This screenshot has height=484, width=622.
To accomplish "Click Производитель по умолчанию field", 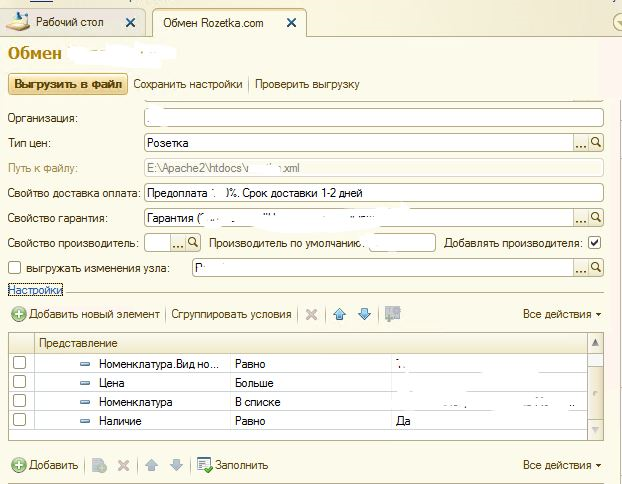I will click(402, 243).
